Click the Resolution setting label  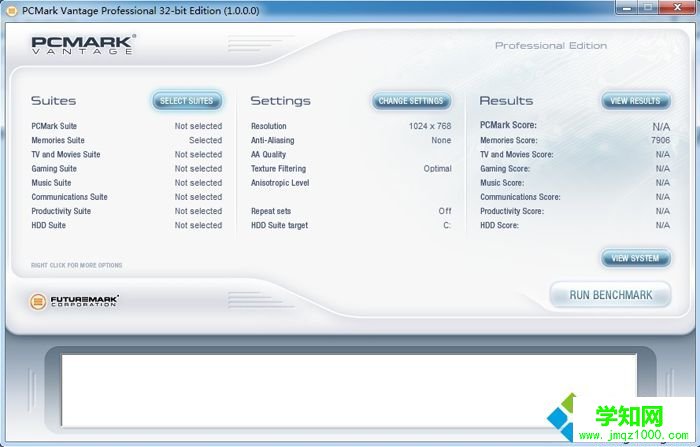coord(269,126)
